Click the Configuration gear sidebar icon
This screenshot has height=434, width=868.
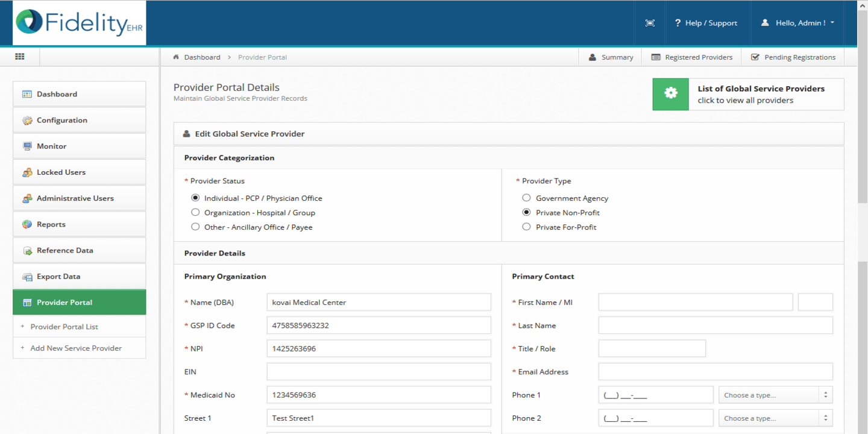tap(27, 121)
